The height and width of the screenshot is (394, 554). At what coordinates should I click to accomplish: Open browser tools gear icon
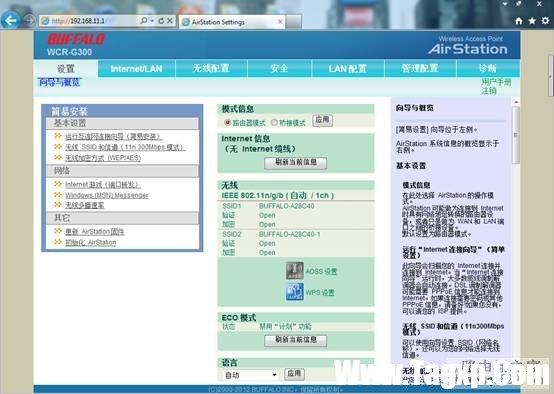pos(545,21)
